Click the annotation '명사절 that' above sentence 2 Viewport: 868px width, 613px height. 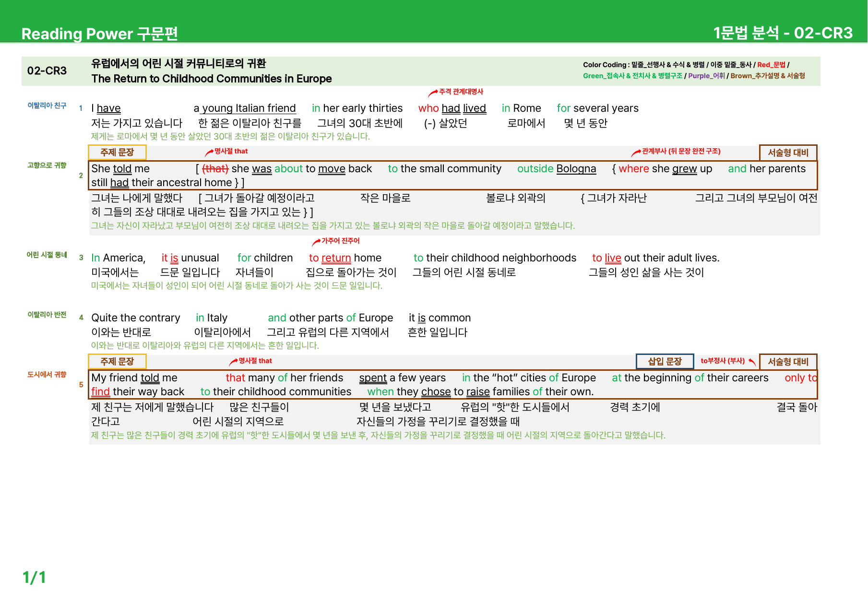pos(231,151)
